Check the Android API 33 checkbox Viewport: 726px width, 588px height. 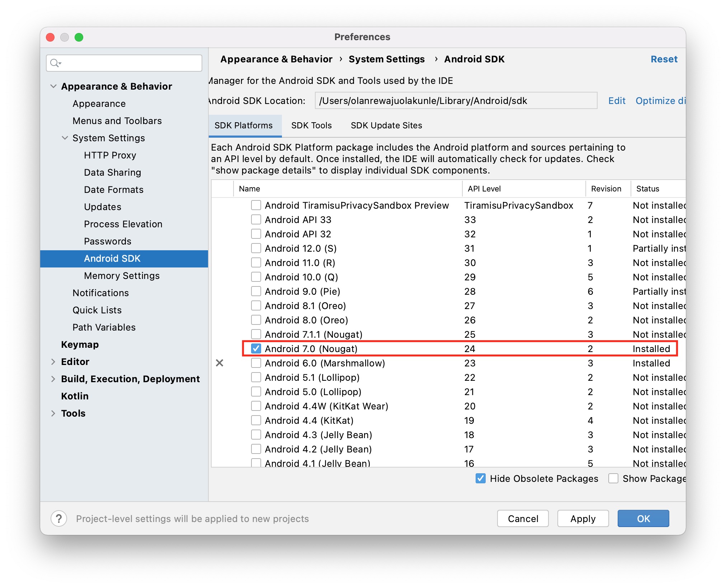(x=256, y=219)
